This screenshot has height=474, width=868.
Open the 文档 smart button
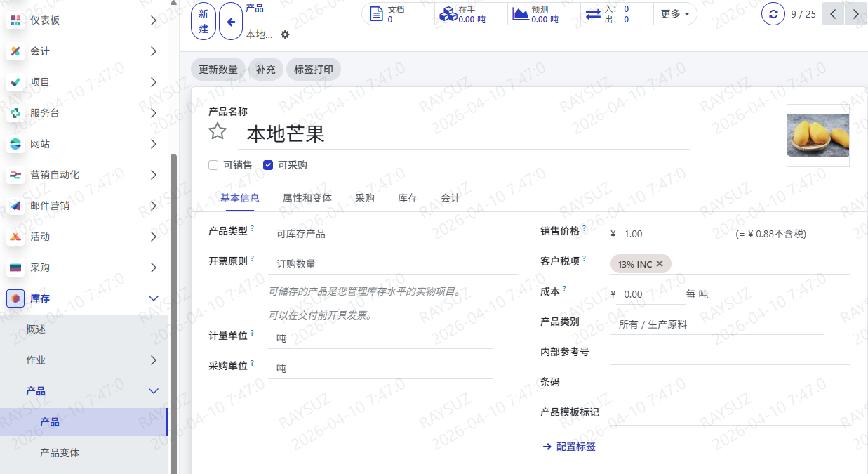coord(398,14)
